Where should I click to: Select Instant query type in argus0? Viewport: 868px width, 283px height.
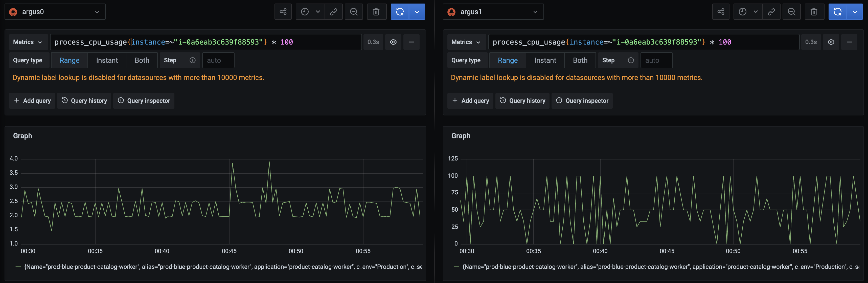click(x=107, y=60)
